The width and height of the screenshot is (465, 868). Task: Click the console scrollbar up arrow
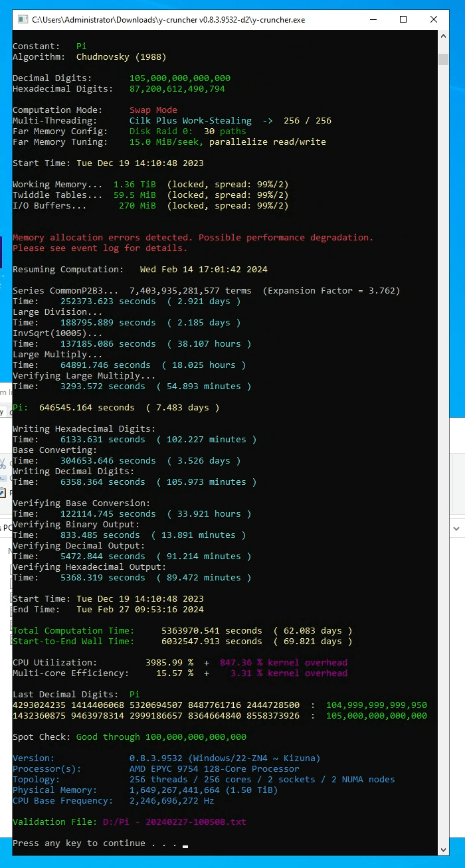point(444,45)
